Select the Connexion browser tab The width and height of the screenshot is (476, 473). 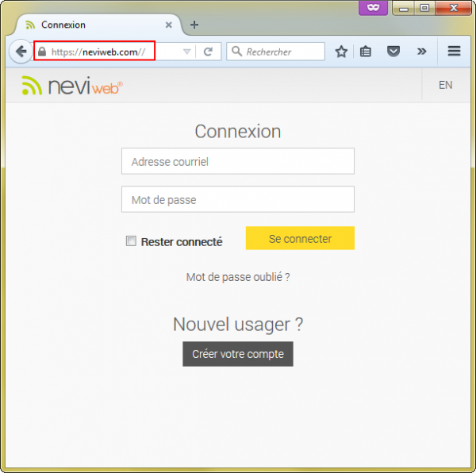click(x=87, y=25)
